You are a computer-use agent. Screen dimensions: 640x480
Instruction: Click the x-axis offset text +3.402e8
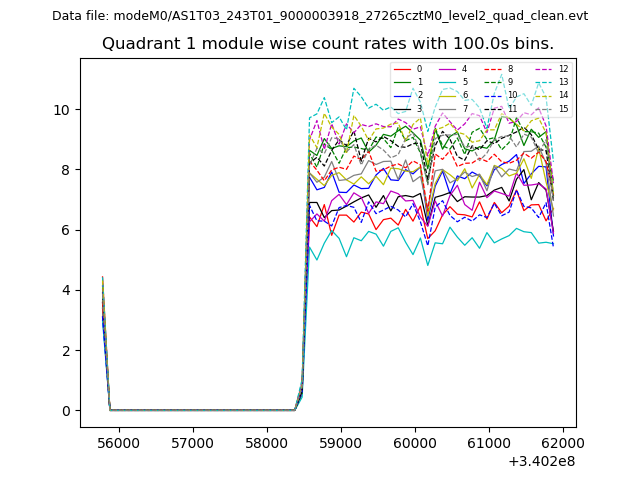coord(541,460)
